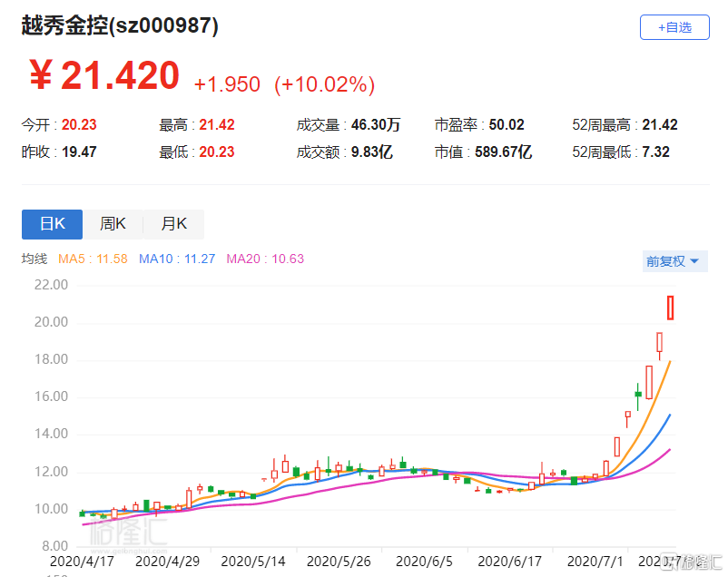Click the 2020/4/29 date label
This screenshot has height=577, width=728.
[167, 562]
